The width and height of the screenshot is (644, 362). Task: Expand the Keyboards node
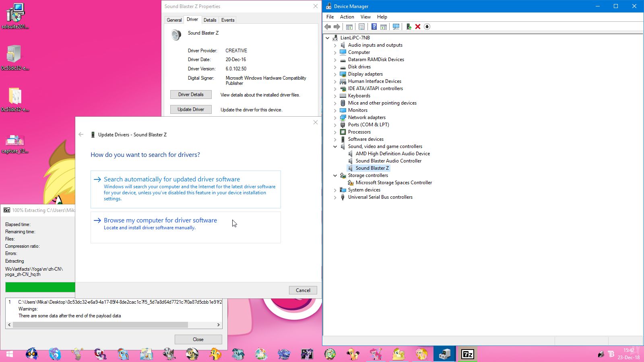[x=335, y=96]
